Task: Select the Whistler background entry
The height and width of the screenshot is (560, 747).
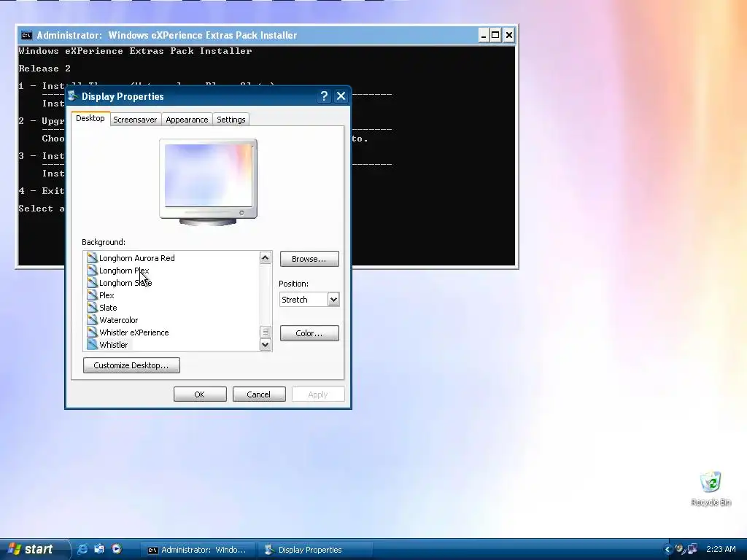Action: coord(113,345)
